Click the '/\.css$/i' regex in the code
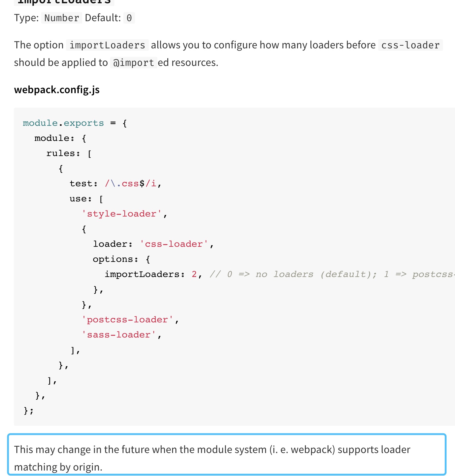The image size is (455, 476). pos(131,184)
